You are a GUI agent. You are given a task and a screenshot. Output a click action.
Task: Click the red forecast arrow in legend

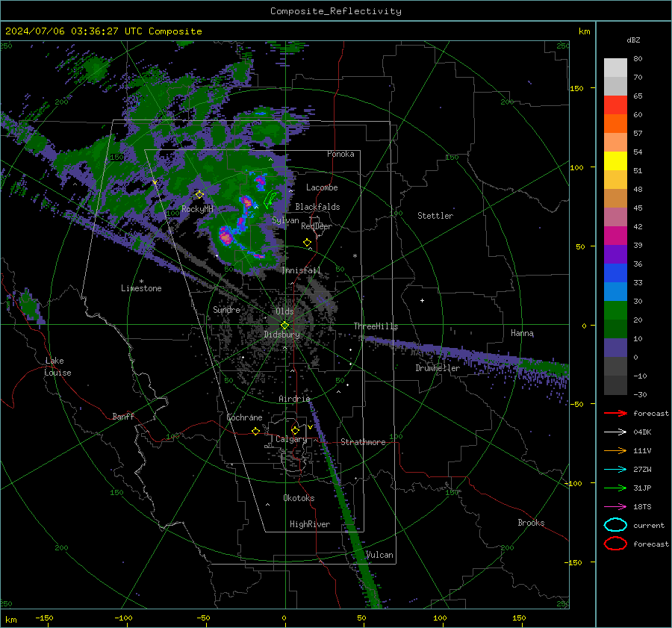point(615,413)
